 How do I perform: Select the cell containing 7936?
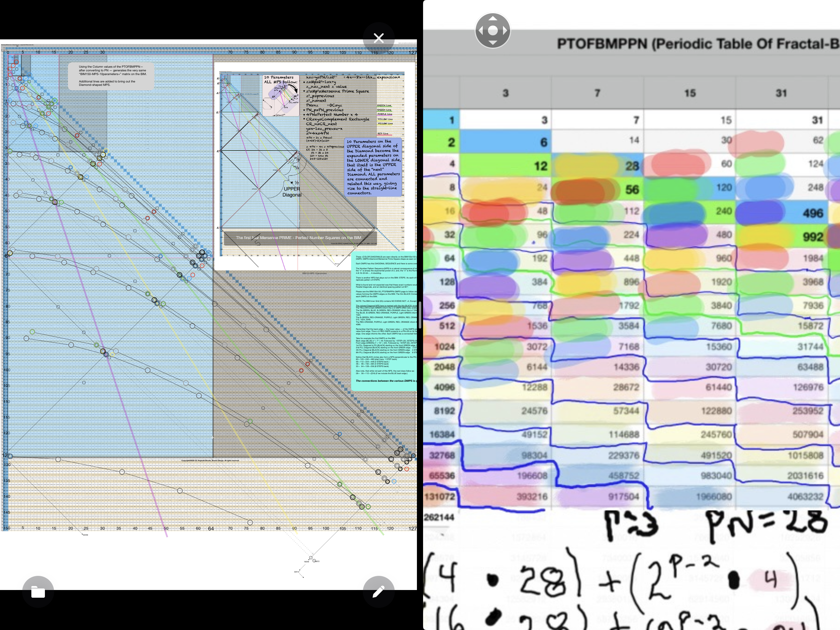[x=782, y=305]
